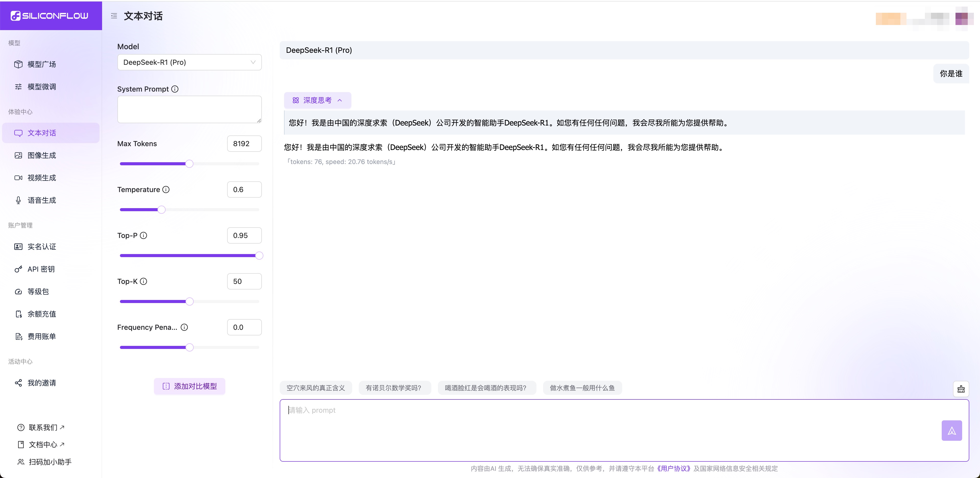Click the Top-P info icon

click(x=143, y=235)
